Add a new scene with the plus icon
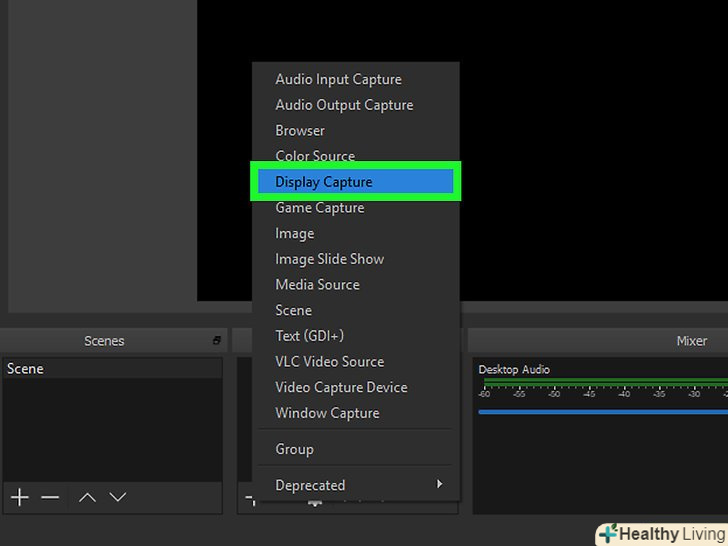 tap(19, 497)
